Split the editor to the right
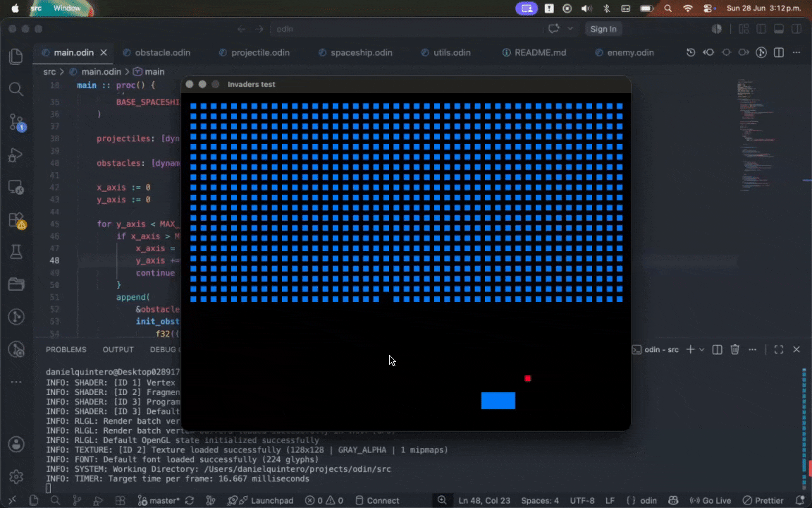The image size is (812, 508). click(779, 52)
